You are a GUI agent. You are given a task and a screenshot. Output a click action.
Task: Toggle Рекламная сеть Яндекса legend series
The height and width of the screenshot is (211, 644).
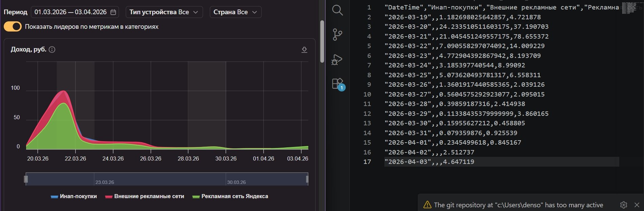(x=230, y=196)
